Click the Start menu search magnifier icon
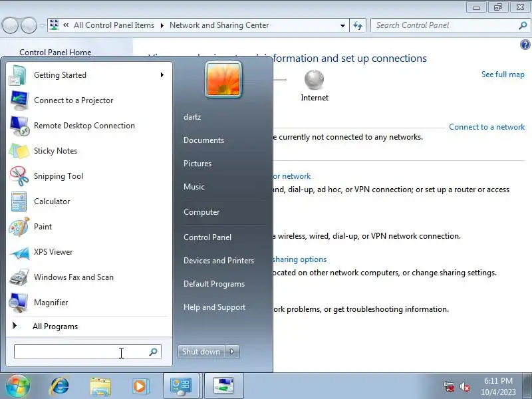This screenshot has width=532, height=399. 154,352
